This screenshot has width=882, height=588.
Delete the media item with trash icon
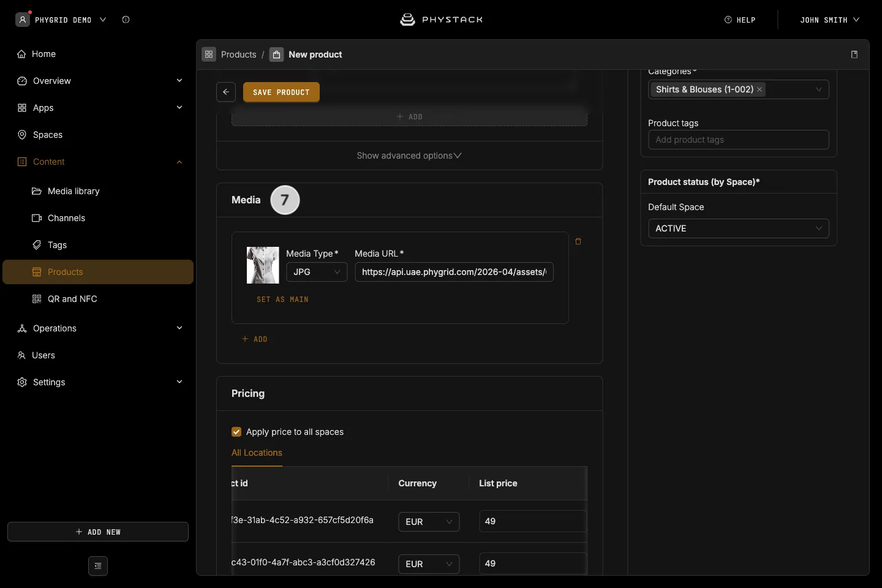(578, 241)
